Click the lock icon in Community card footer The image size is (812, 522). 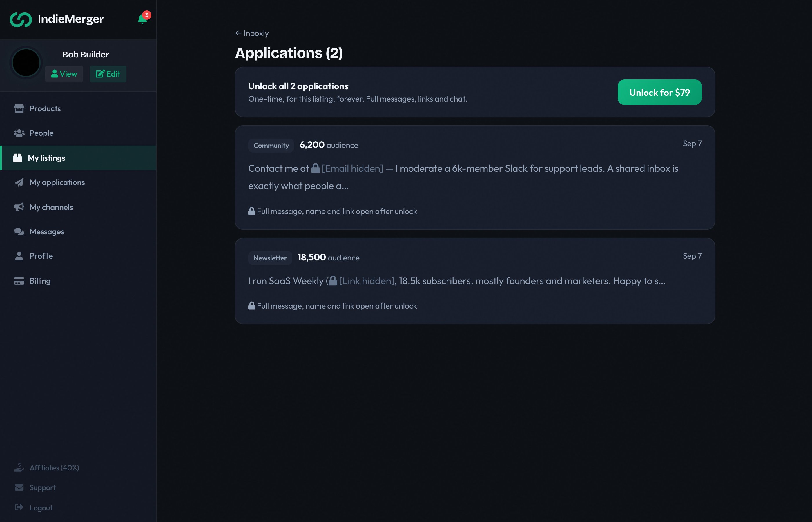(251, 211)
